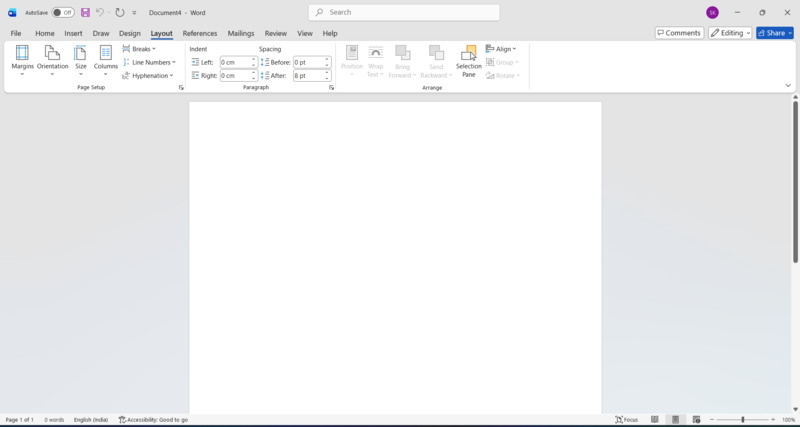Open the Orientation options

52,61
